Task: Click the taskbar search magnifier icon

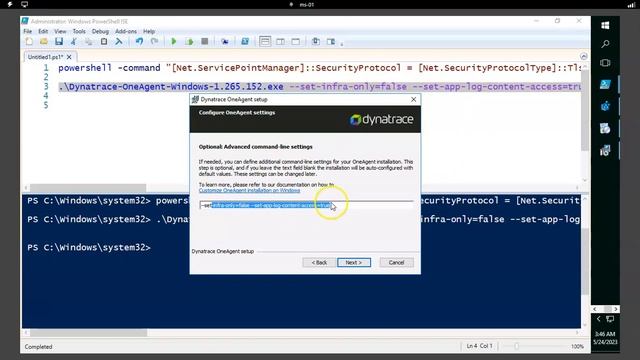Action: 605,44
